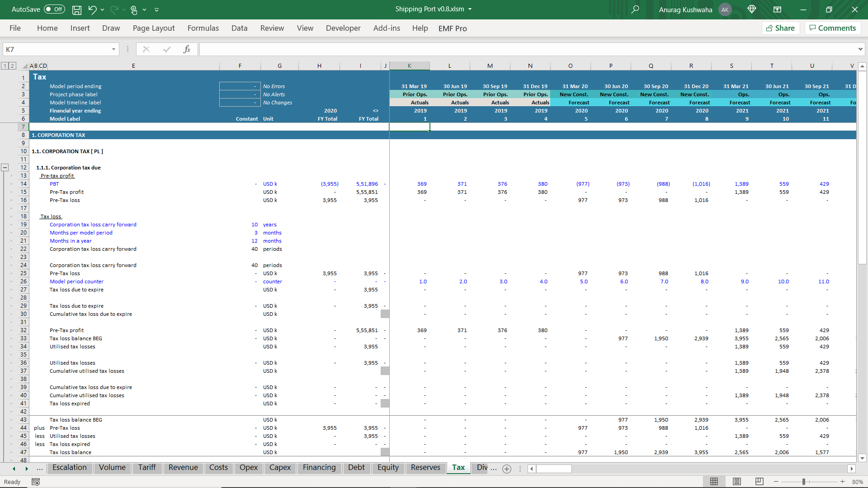Viewport: 868px width, 488px height.
Task: Open Customize Quick Access Toolbar dropdown
Action: pyautogui.click(x=157, y=9)
